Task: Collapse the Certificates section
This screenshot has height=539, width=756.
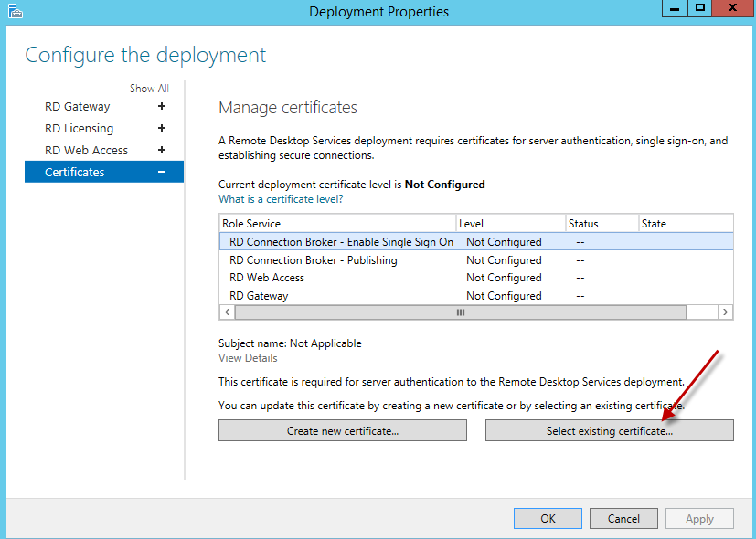Action: tap(162, 173)
